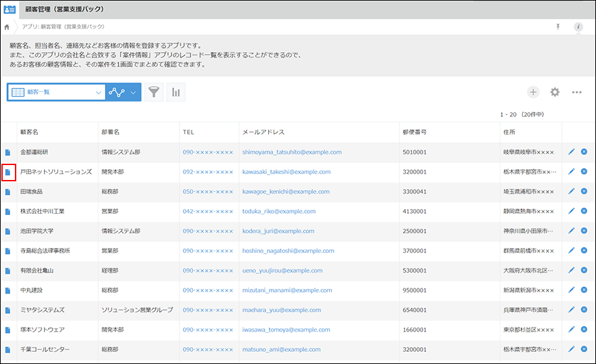Open record details for 田端食品
This screenshot has height=364, width=596.
(x=7, y=191)
